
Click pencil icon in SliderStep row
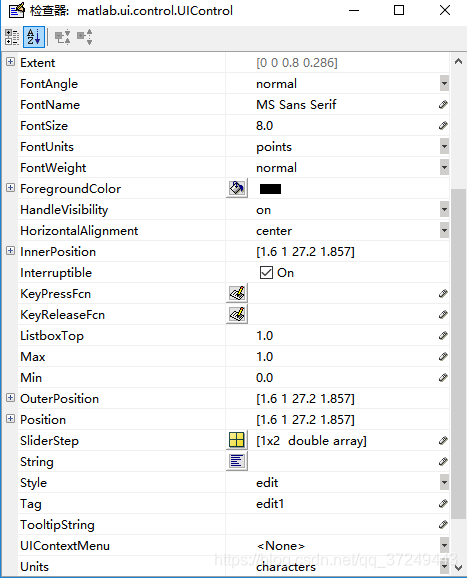pyautogui.click(x=443, y=441)
